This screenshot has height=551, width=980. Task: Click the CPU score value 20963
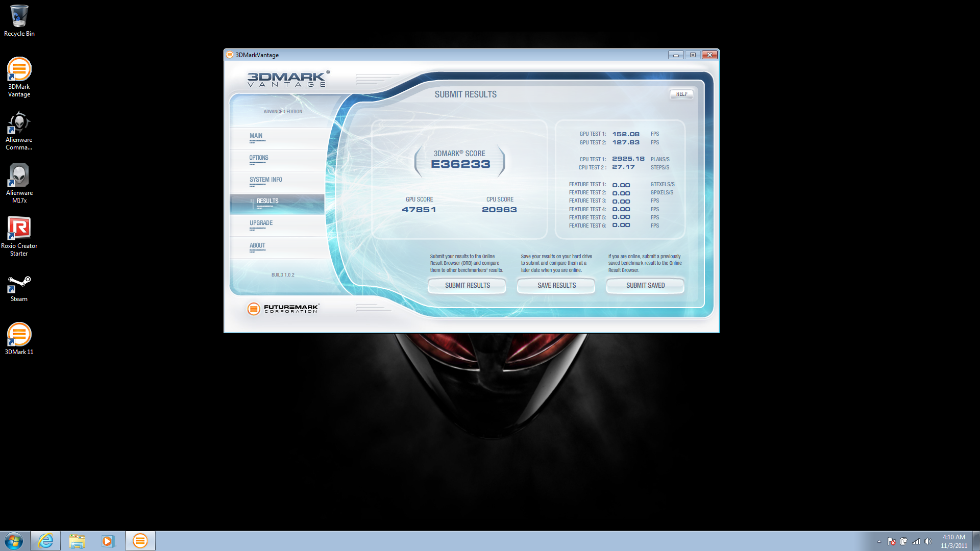pyautogui.click(x=499, y=210)
